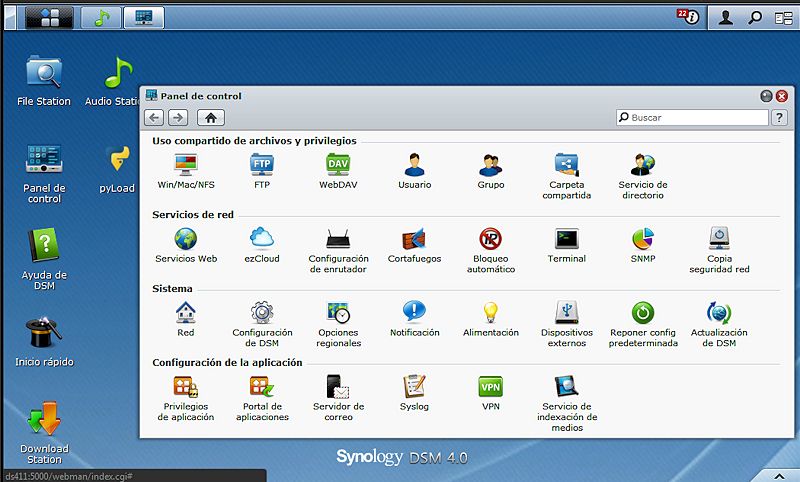Open Reponer config predeterminada
The image size is (800, 482).
click(643, 324)
